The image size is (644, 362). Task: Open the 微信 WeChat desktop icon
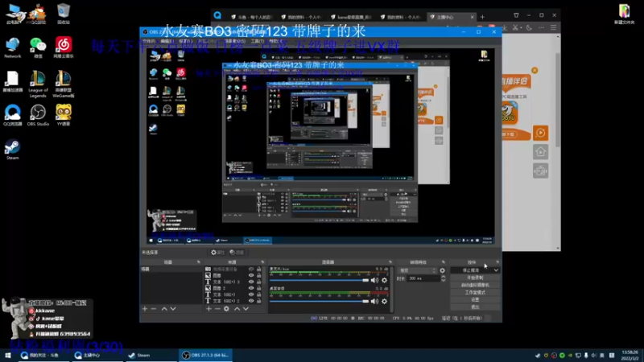coord(38,47)
